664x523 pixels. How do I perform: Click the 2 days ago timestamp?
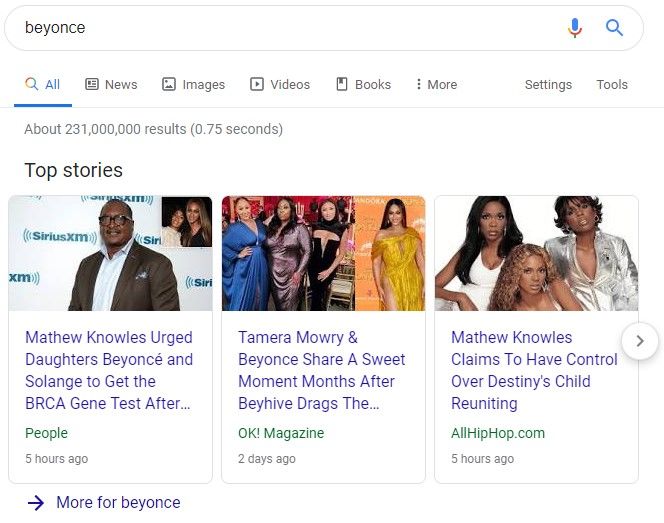pos(267,459)
